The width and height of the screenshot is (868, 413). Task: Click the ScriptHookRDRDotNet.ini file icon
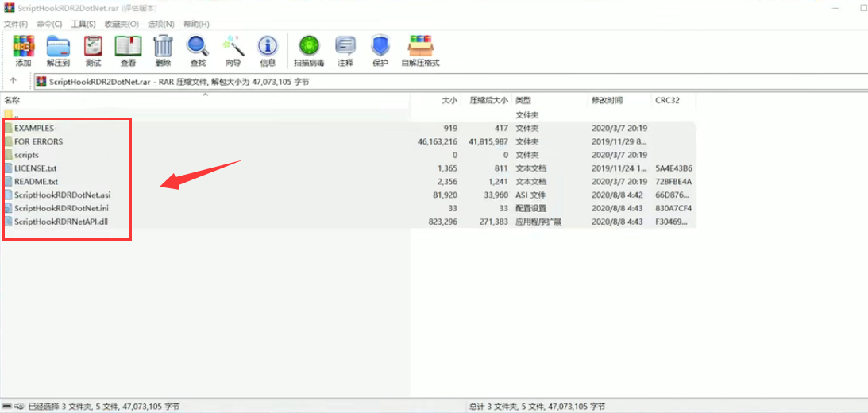coord(8,208)
